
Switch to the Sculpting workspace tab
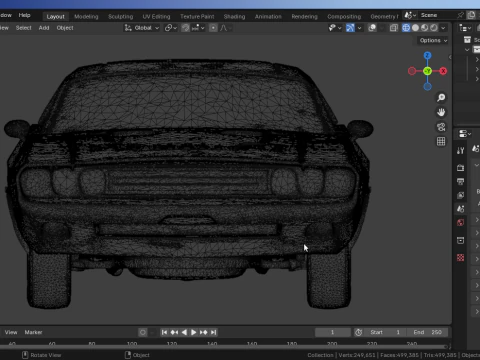tap(121, 16)
